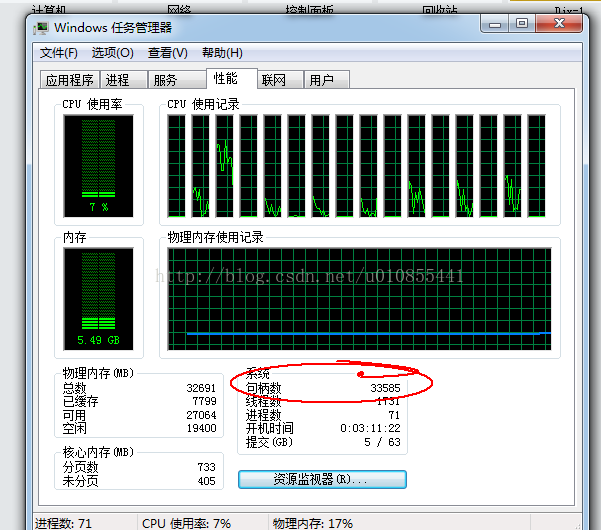Click the 开机时间 value 0:03:11:22
This screenshot has height=530, width=601.
pos(370,428)
